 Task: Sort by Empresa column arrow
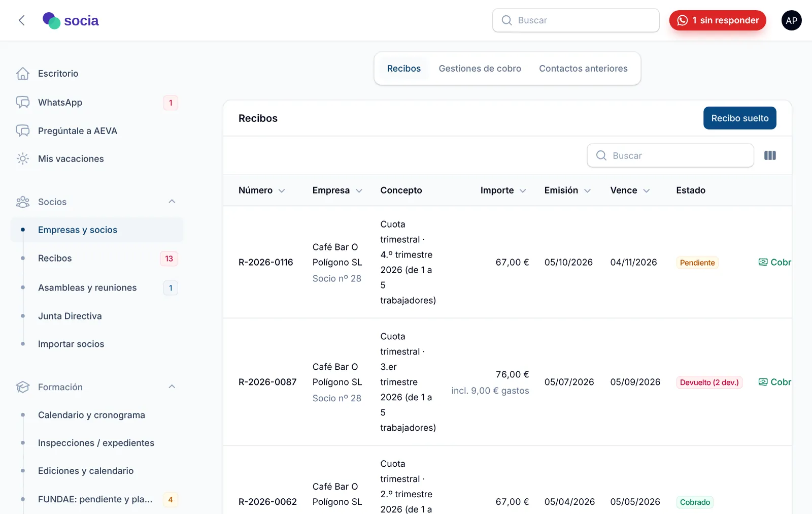pyautogui.click(x=359, y=190)
